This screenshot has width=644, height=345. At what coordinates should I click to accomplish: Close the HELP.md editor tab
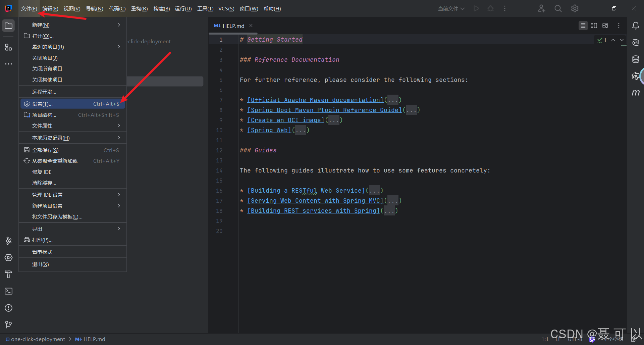(251, 26)
